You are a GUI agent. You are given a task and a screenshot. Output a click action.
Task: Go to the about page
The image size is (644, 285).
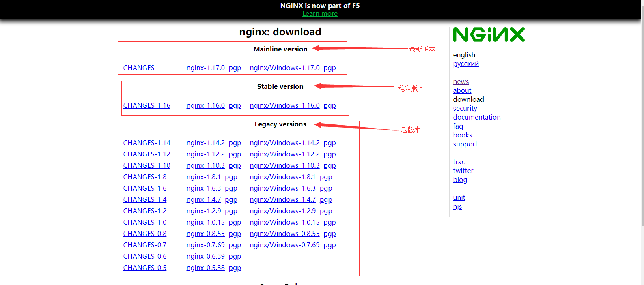462,90
